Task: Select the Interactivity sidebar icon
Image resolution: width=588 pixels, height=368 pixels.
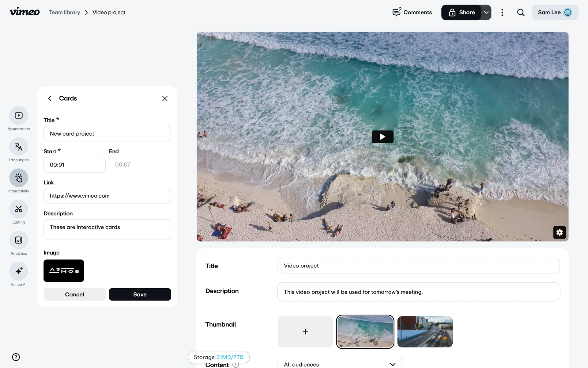Action: click(19, 178)
